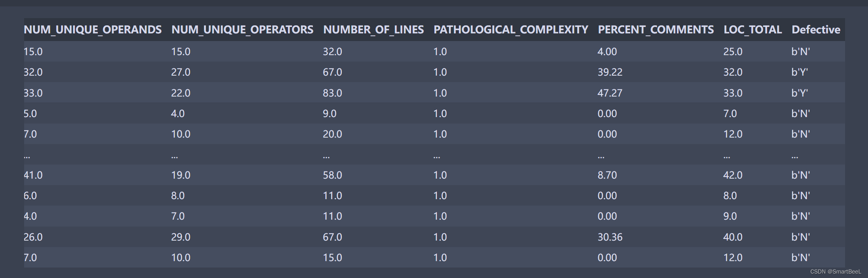Select the 19.0 NUM_UNIQUE_OPERATORS cell
The image size is (868, 278).
181,175
